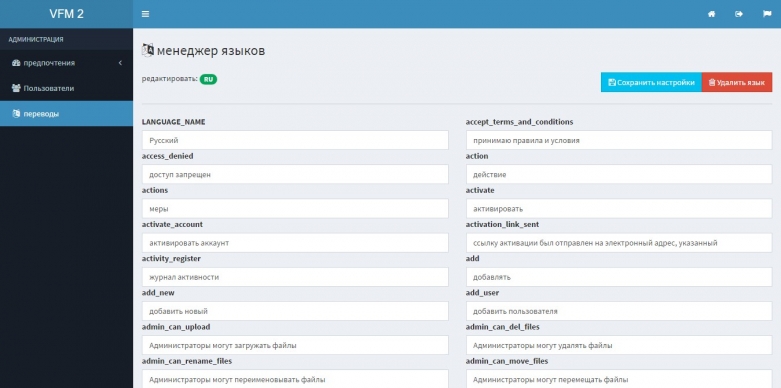Click the dashboard icon beside предпочтения
The height and width of the screenshot is (388, 781).
[x=16, y=63]
